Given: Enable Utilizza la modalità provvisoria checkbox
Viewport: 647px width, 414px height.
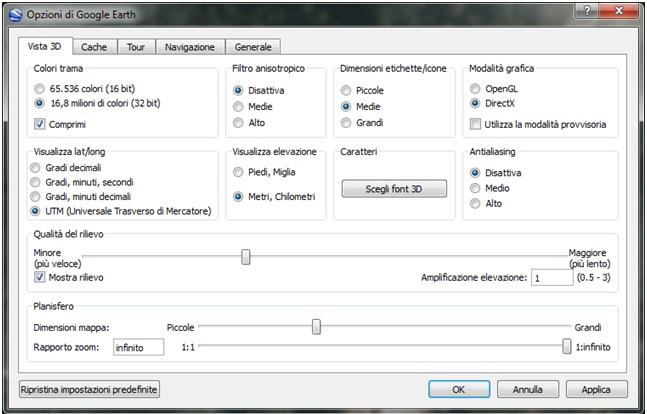Looking at the screenshot, I should coord(476,124).
